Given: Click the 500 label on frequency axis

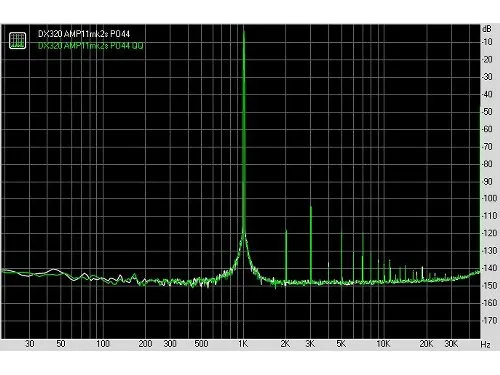Looking at the screenshot, I should [x=201, y=344].
